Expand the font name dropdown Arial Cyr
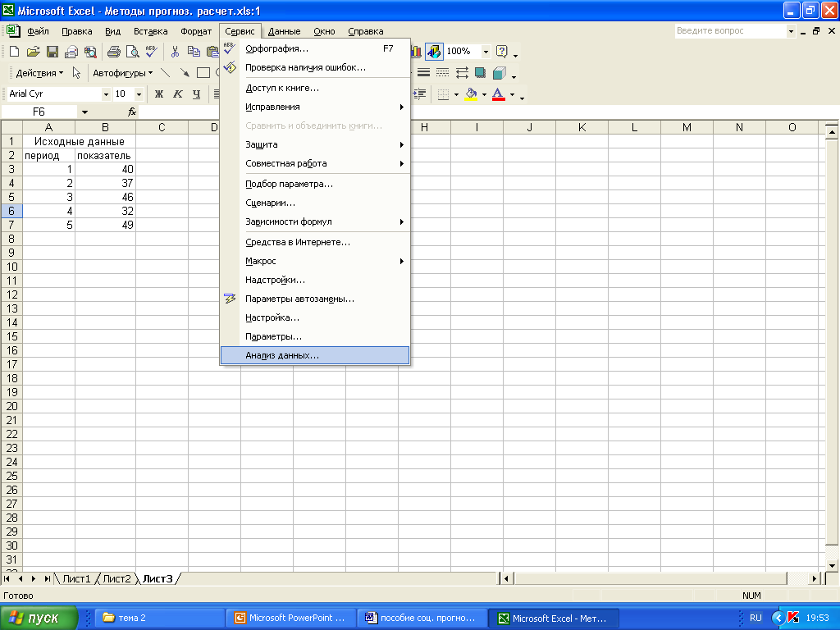The width and height of the screenshot is (840, 630). [x=106, y=94]
